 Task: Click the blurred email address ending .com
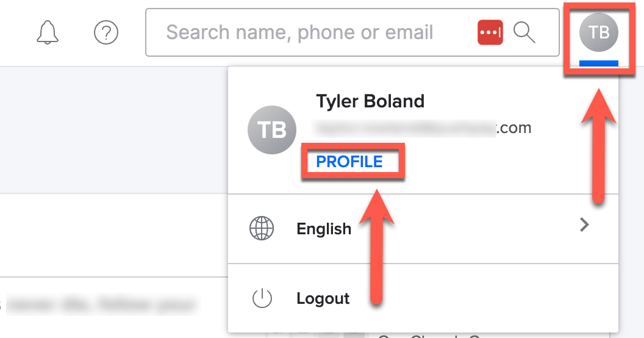coord(421,128)
